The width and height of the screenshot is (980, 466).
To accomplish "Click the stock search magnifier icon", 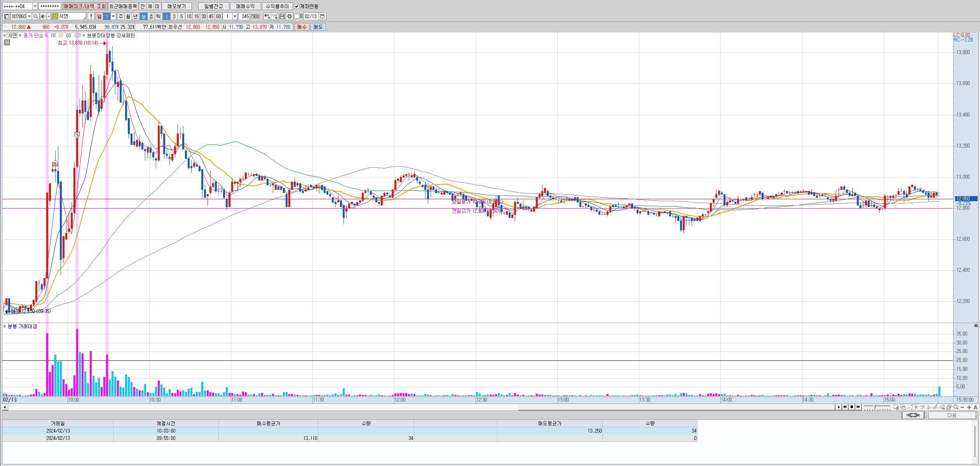I will coord(36,16).
